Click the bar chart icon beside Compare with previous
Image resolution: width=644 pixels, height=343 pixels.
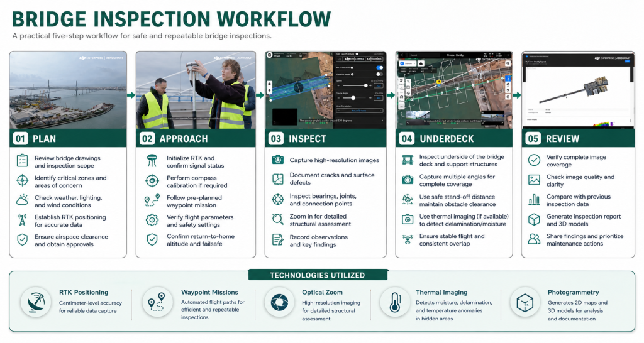click(x=534, y=200)
